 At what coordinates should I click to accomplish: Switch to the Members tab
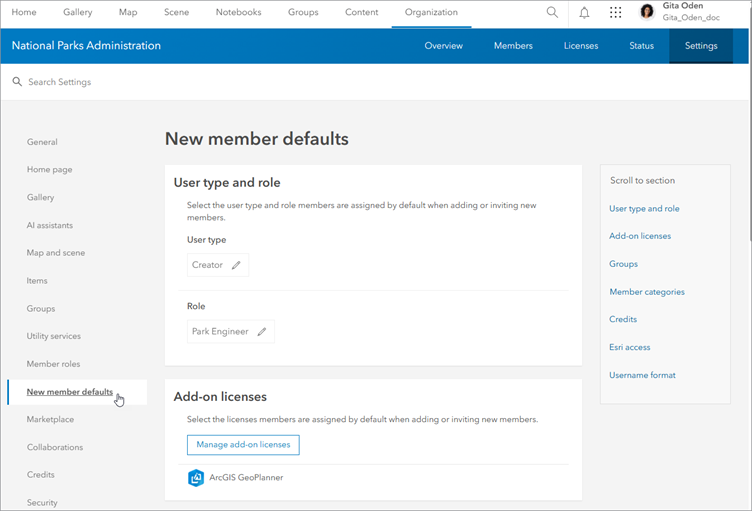point(513,46)
